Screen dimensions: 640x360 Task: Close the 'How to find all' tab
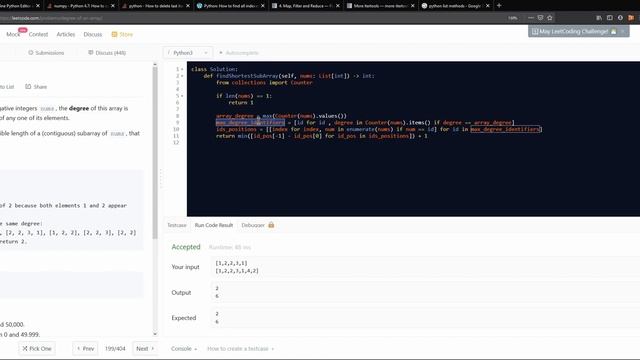262,6
